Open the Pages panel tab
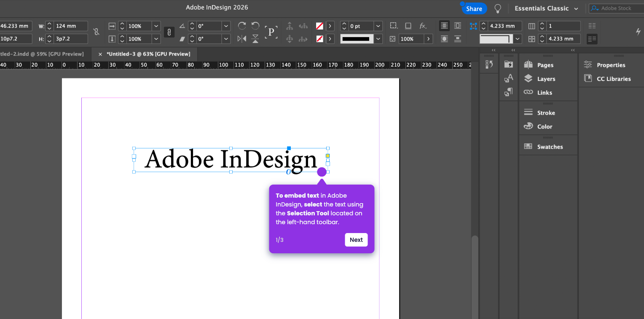Viewport: 644px width, 319px height. point(545,65)
